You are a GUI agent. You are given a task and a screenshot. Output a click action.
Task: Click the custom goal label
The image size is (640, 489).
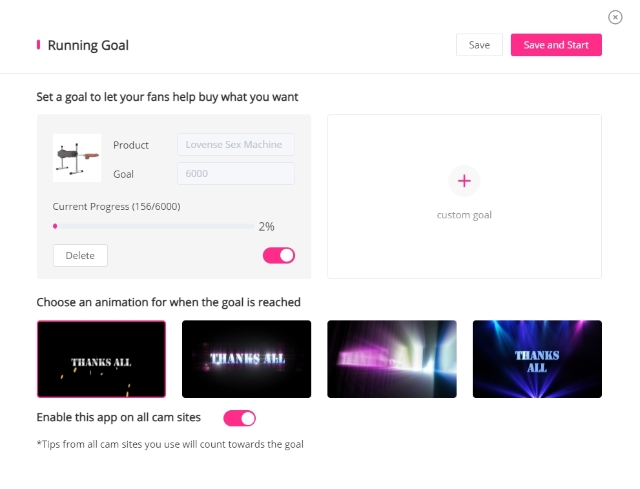point(464,215)
